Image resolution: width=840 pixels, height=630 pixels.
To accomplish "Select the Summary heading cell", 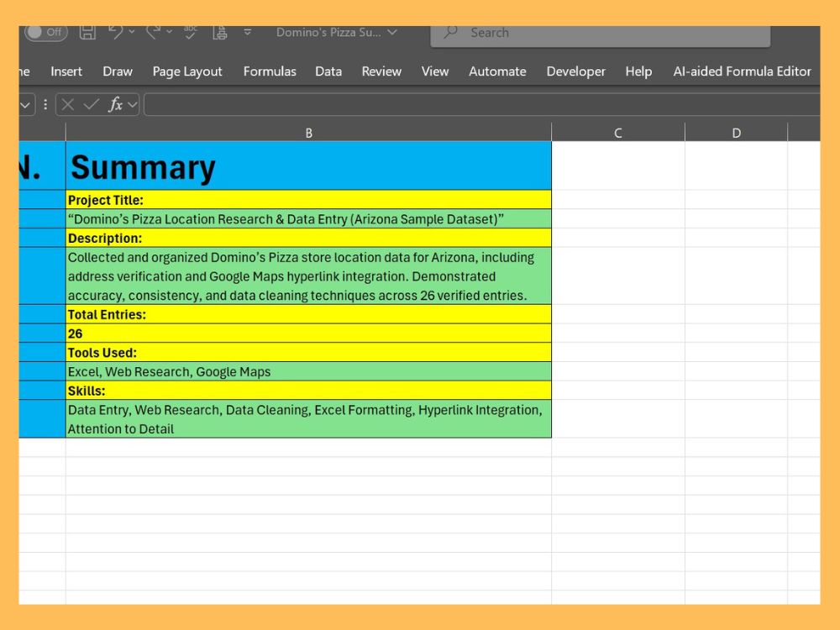I will (x=308, y=165).
